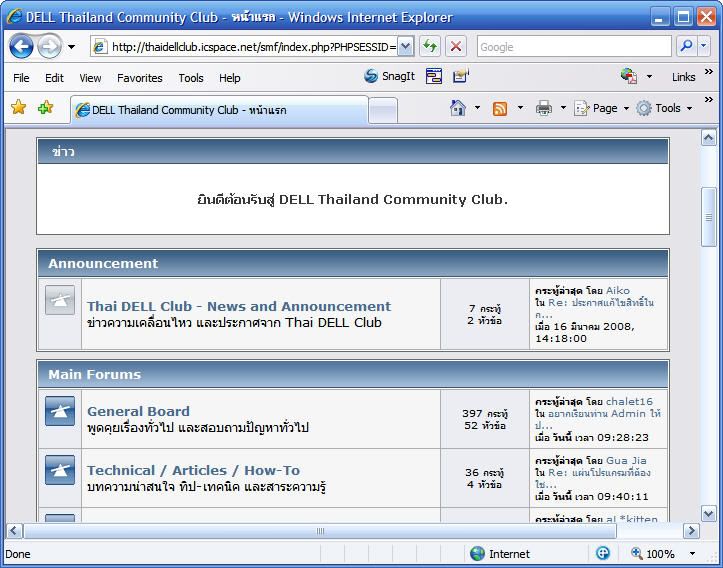
Task: Open latest post link in Announcement row
Action: 601,303
